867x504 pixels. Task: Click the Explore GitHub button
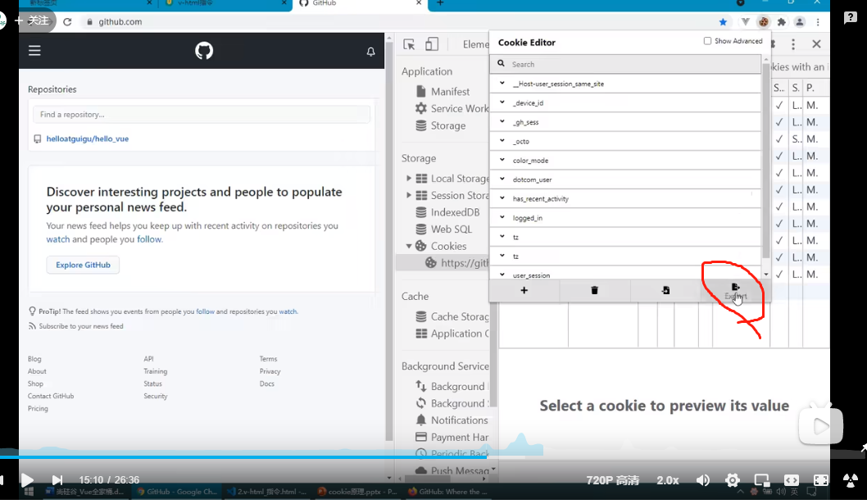pos(83,265)
